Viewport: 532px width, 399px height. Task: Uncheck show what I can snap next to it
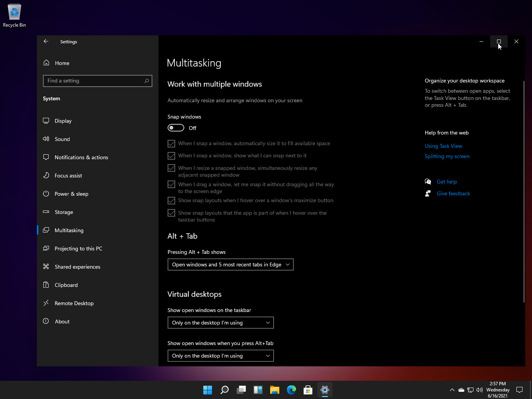click(171, 156)
